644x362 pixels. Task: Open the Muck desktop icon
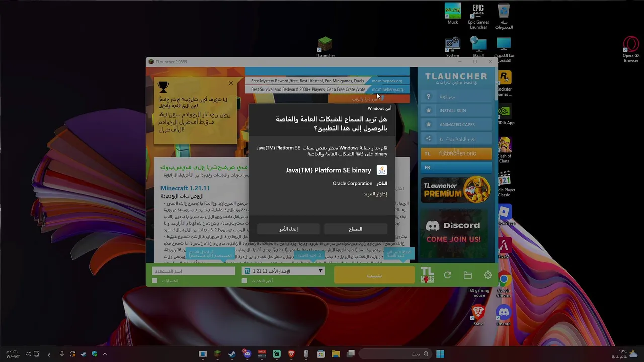453,14
